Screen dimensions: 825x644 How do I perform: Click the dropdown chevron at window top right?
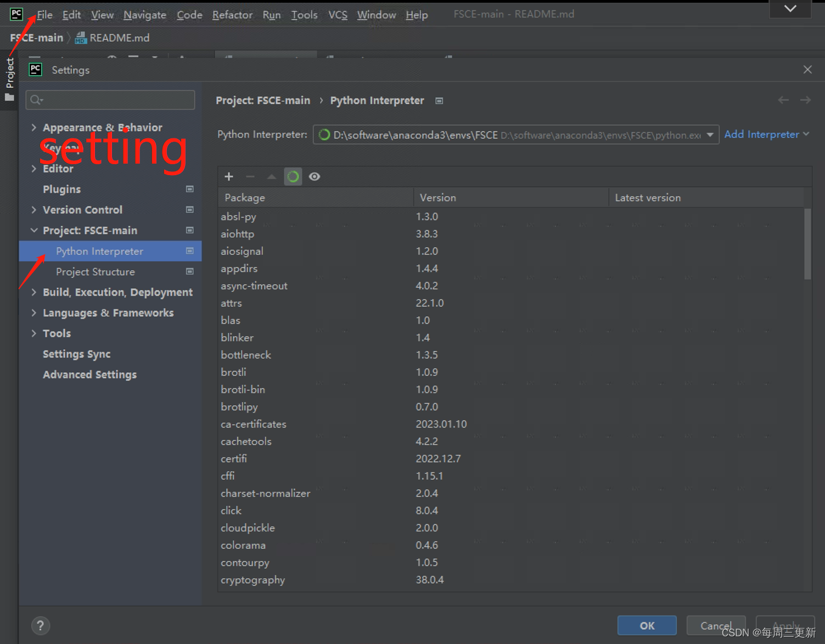(790, 9)
